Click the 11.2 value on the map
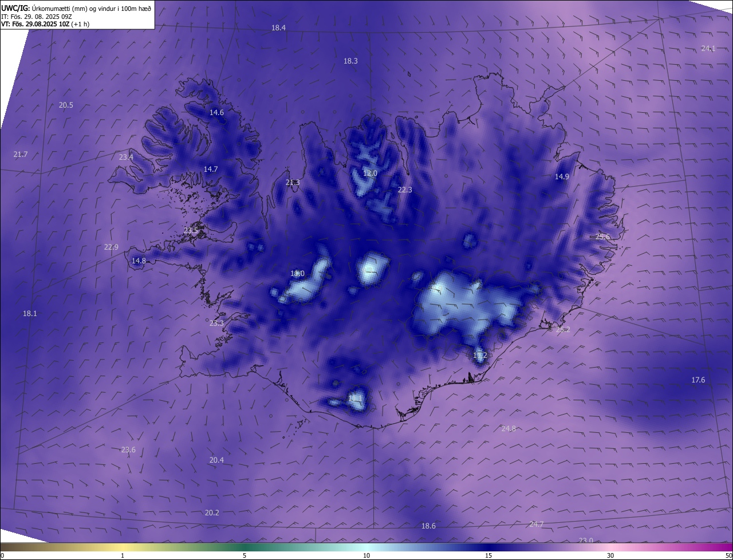 pyautogui.click(x=480, y=356)
